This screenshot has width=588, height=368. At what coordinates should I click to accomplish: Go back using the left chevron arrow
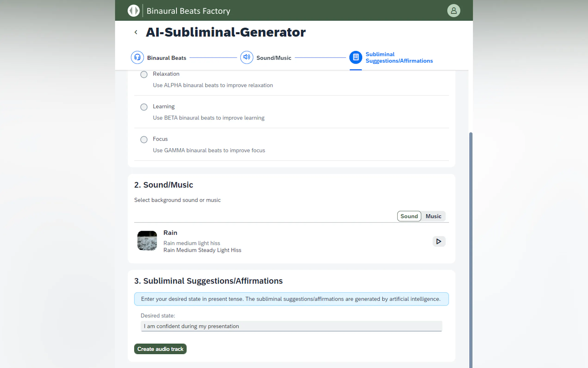(x=136, y=32)
